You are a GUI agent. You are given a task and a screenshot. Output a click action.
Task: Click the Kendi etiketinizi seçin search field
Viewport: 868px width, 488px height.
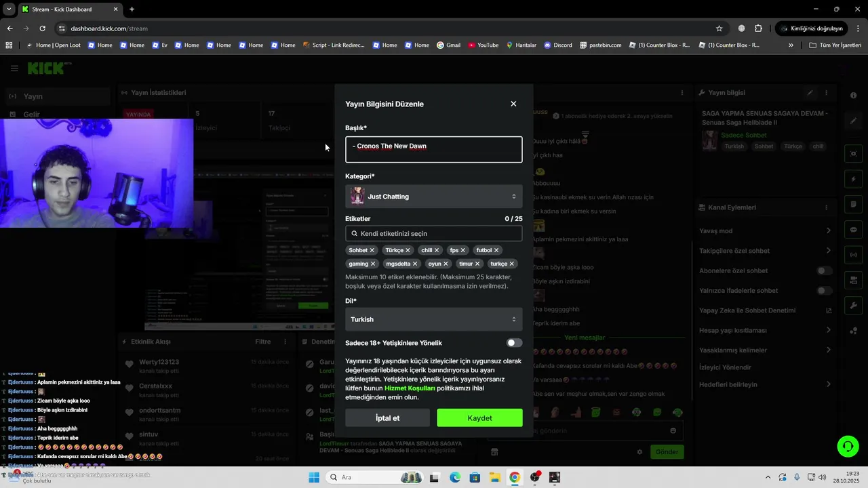(x=434, y=233)
